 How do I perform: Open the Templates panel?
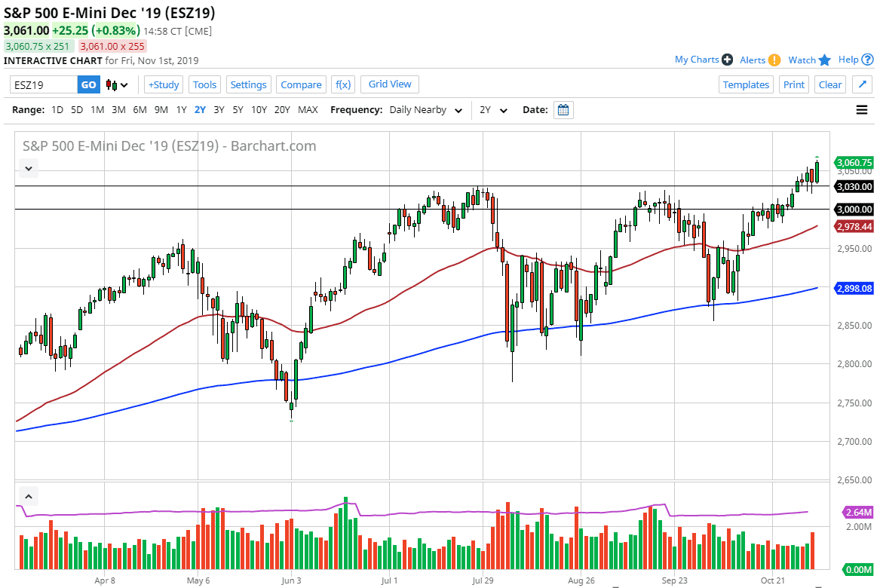click(746, 84)
